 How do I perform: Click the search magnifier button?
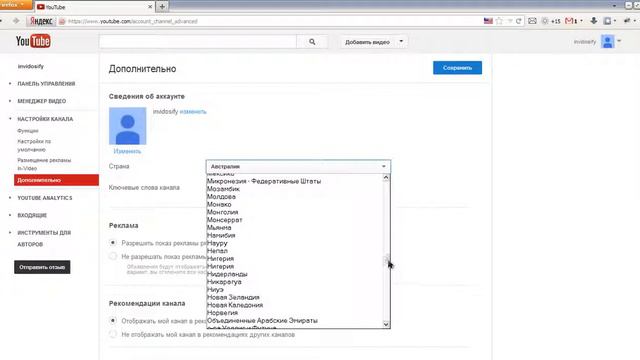[312, 42]
